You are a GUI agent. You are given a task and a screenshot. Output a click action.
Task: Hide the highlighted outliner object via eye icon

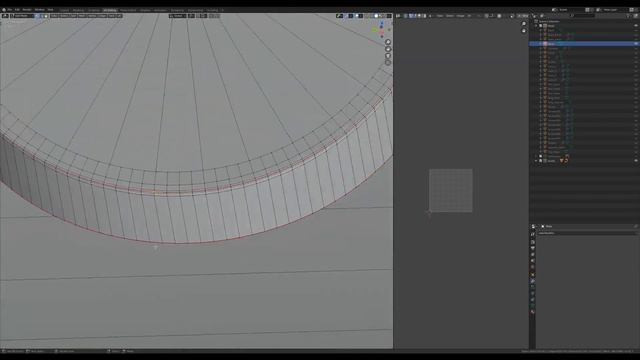click(636, 44)
